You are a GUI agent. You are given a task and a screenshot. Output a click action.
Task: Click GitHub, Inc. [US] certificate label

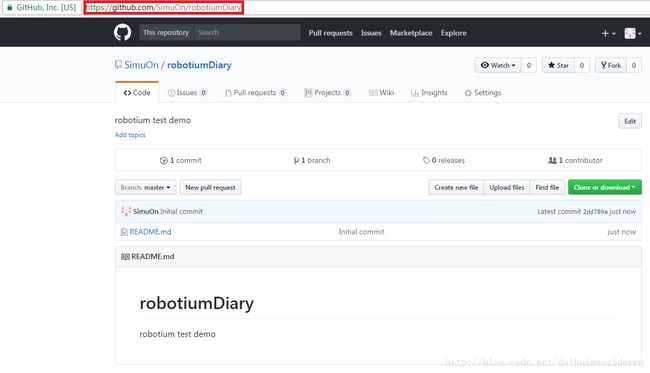pyautogui.click(x=46, y=7)
